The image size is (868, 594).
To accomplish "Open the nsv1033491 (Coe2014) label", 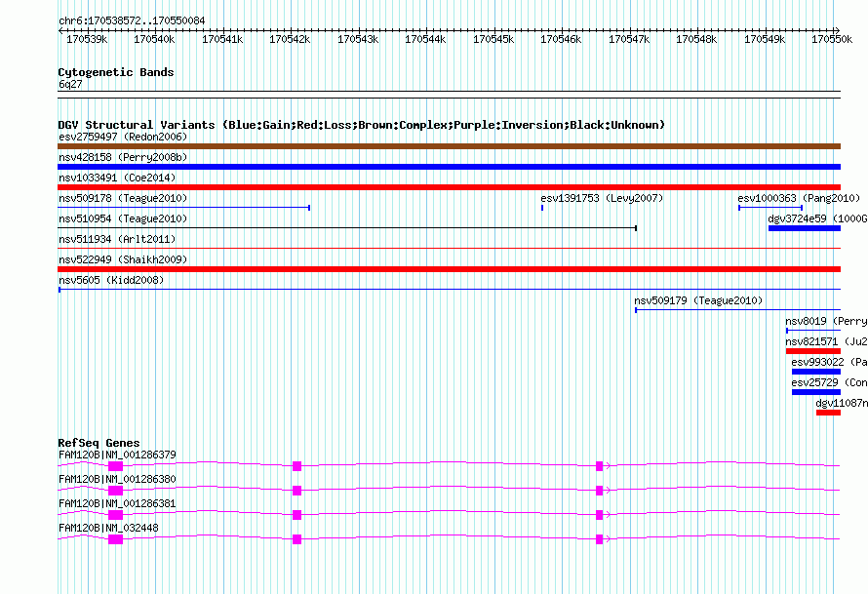I will click(x=117, y=178).
